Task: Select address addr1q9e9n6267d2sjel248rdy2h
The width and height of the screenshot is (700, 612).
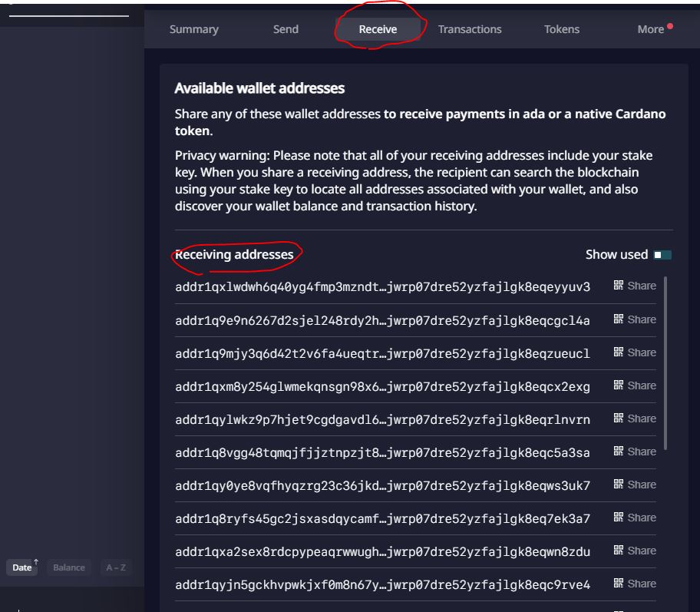Action: tap(382, 321)
